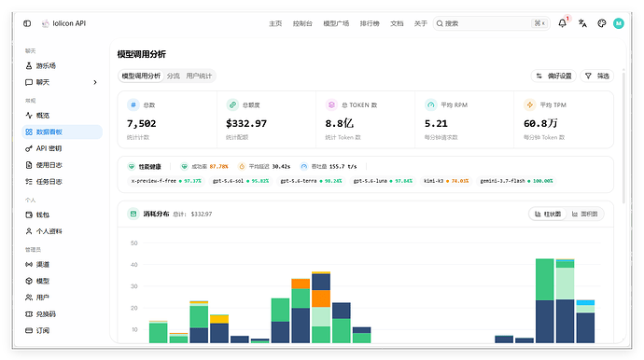This screenshot has height=360, width=644.
Task: Click the lolicon API logo
Action: (46, 23)
